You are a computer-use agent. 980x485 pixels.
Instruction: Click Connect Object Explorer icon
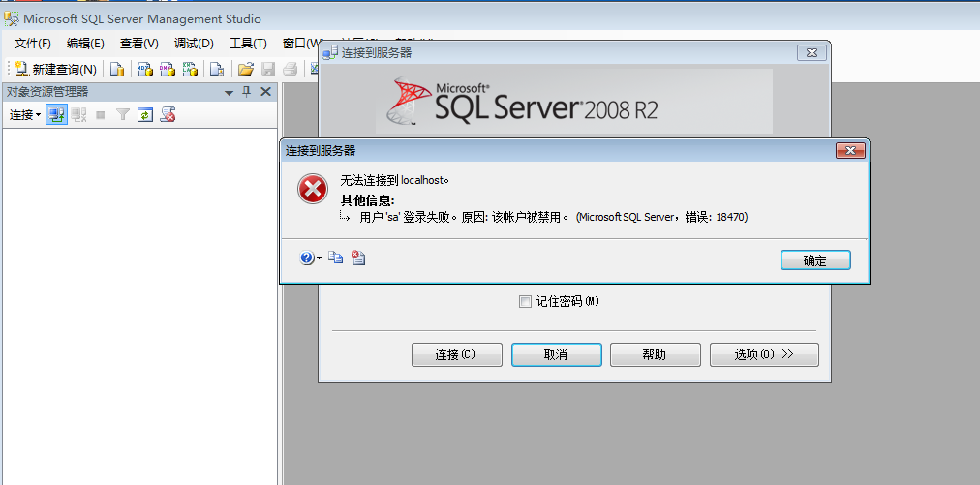pyautogui.click(x=57, y=115)
